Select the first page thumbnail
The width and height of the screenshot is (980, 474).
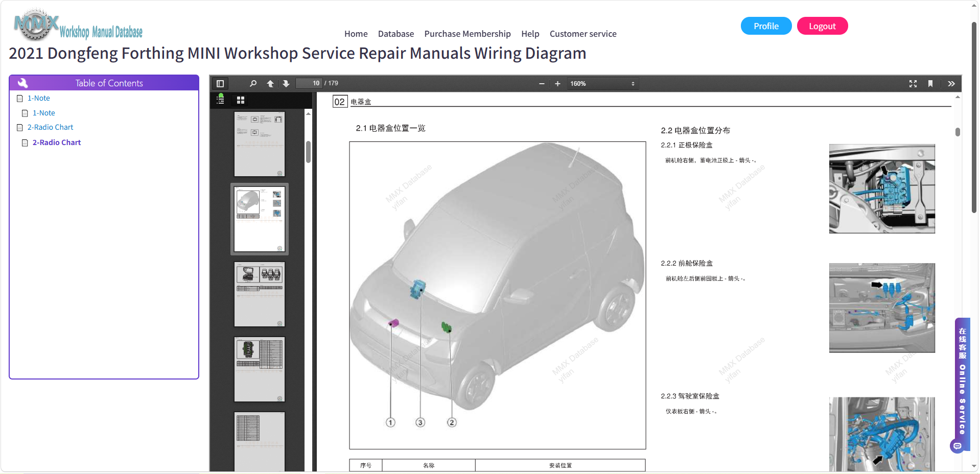click(260, 144)
